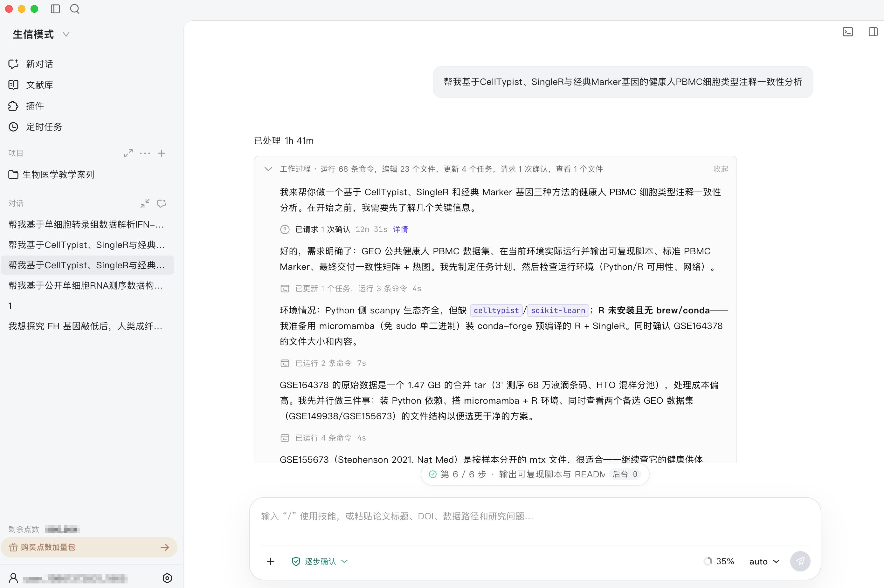Open 详情 link for the confirmation request
This screenshot has width=884, height=588.
click(400, 229)
